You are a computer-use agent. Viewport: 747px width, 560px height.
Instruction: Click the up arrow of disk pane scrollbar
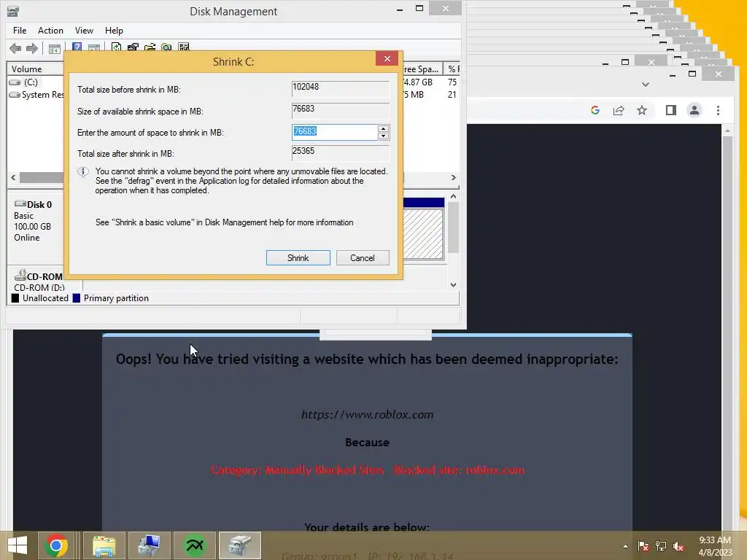tap(454, 196)
